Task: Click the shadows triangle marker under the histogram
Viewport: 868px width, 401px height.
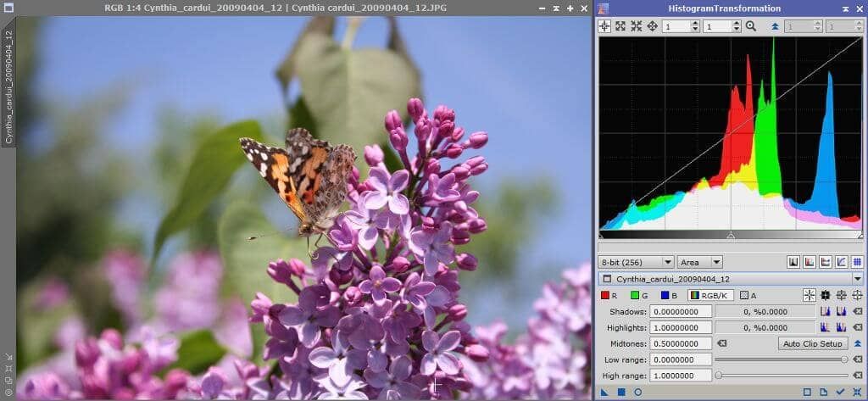Action: click(601, 235)
